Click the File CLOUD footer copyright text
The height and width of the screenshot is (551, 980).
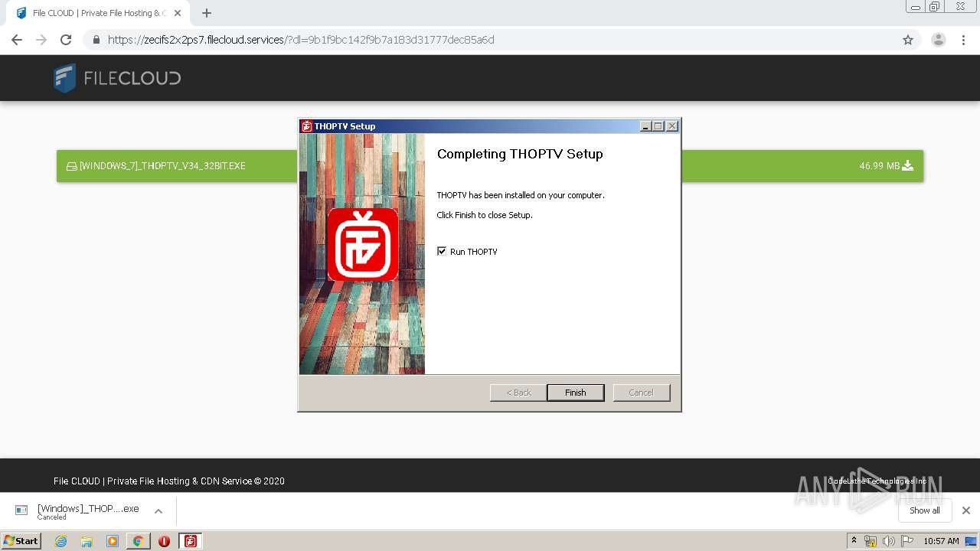coord(169,481)
